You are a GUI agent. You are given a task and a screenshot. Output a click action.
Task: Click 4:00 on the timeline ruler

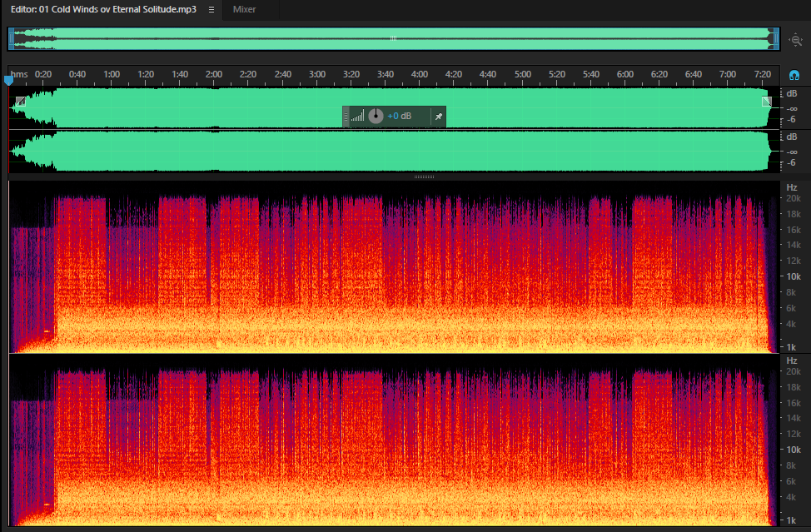(420, 74)
